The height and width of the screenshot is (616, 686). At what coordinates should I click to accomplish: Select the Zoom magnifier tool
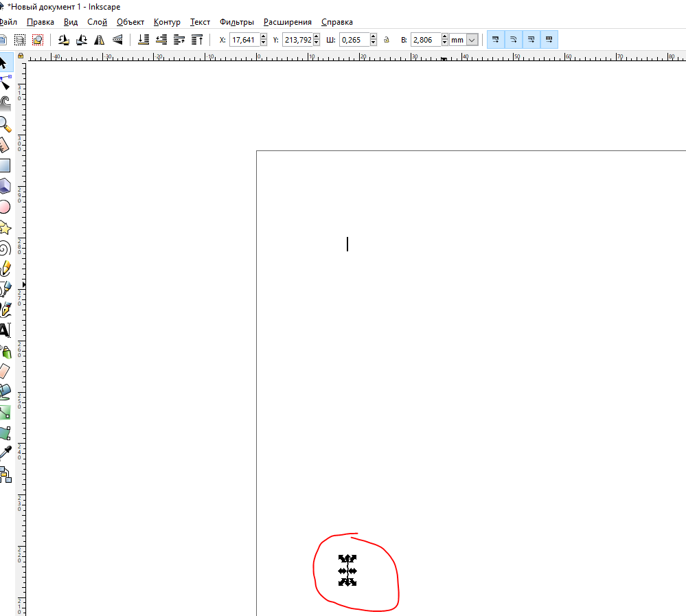[5, 125]
